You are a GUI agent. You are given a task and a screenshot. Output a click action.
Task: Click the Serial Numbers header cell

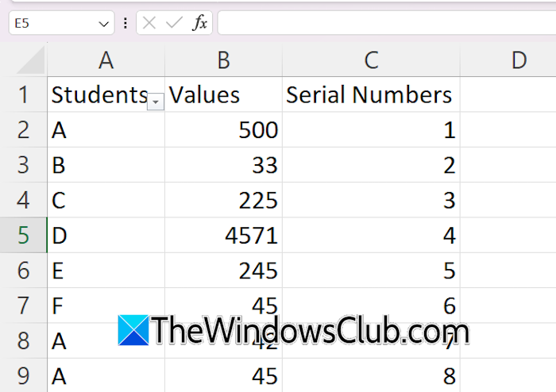pos(371,94)
